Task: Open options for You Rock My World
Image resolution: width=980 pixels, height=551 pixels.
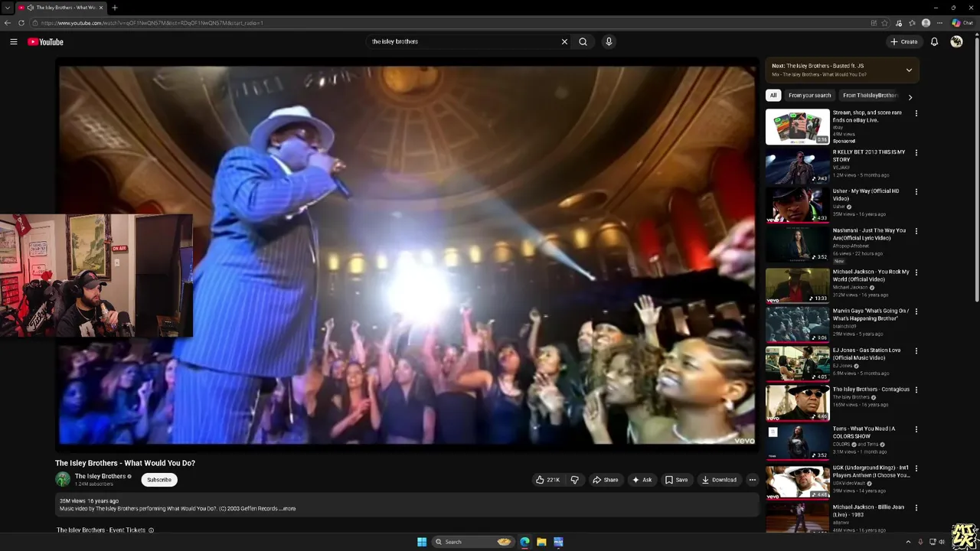Action: coord(916,272)
